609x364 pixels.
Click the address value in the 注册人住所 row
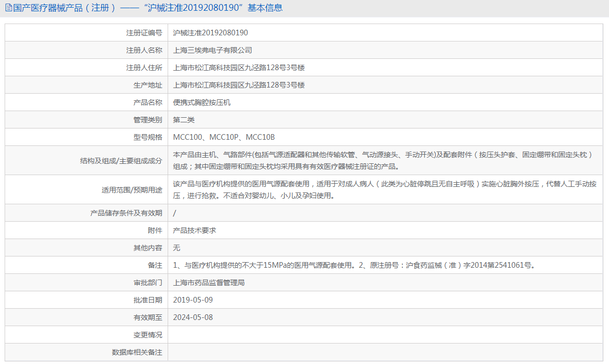pyautogui.click(x=239, y=68)
